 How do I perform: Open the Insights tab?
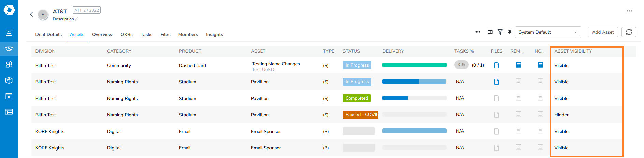(x=215, y=34)
